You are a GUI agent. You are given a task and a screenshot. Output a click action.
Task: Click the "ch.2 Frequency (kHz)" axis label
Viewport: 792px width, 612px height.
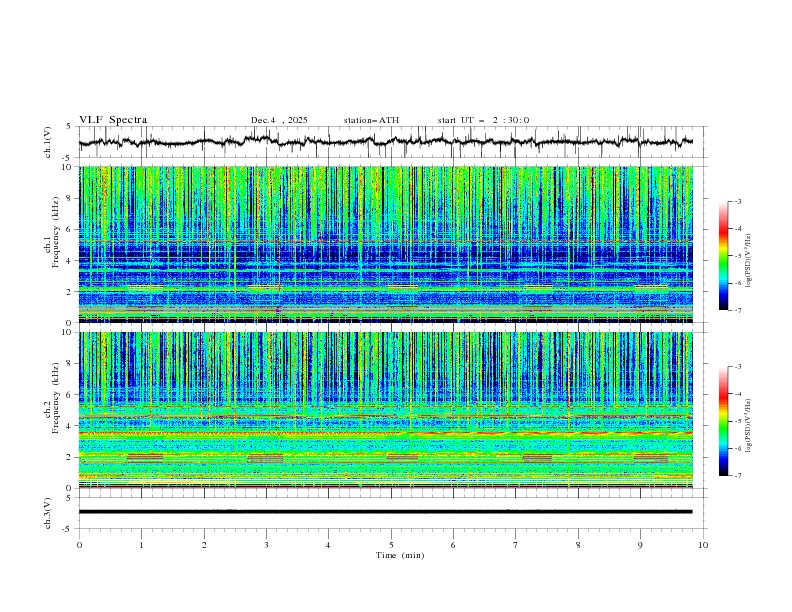click(x=52, y=398)
